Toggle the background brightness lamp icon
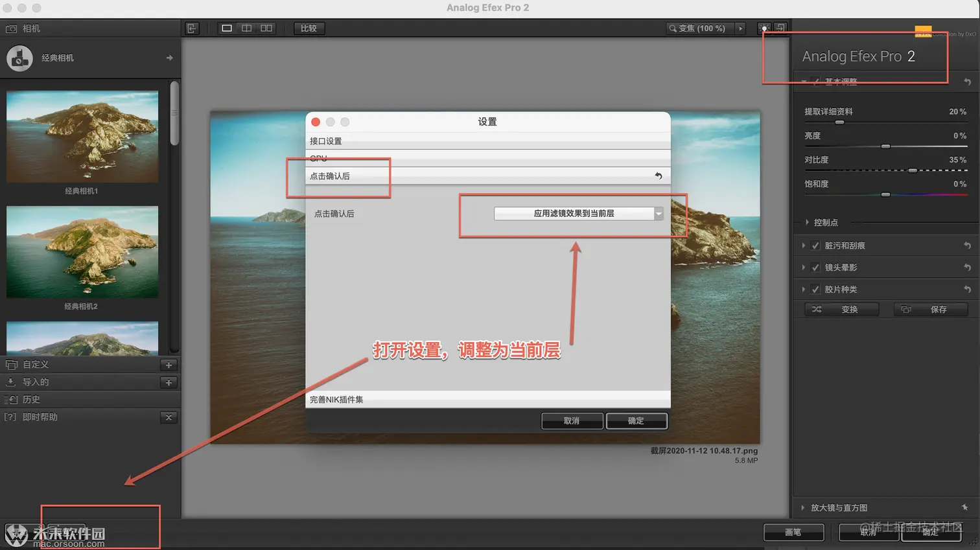980x550 pixels. coord(764,28)
